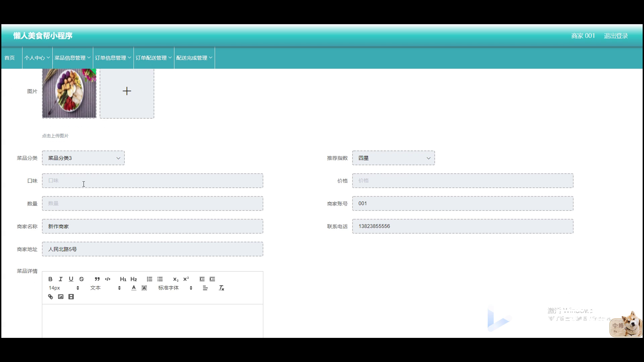Click the 商家账号 field showing 001
This screenshot has height=362, width=644.
point(463,203)
